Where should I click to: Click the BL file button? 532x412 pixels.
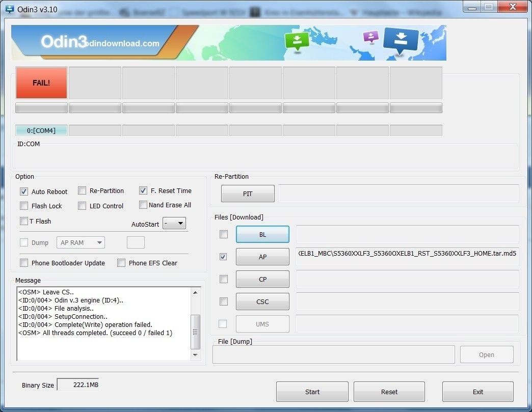click(262, 234)
